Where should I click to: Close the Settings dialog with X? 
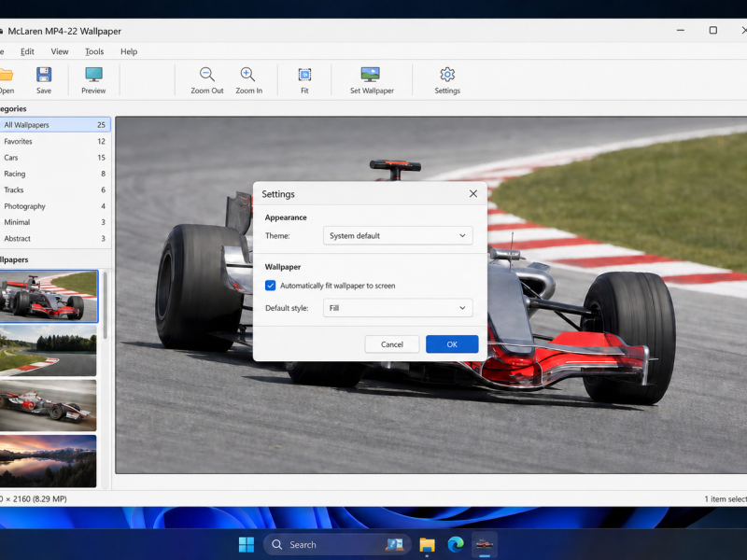pos(472,193)
